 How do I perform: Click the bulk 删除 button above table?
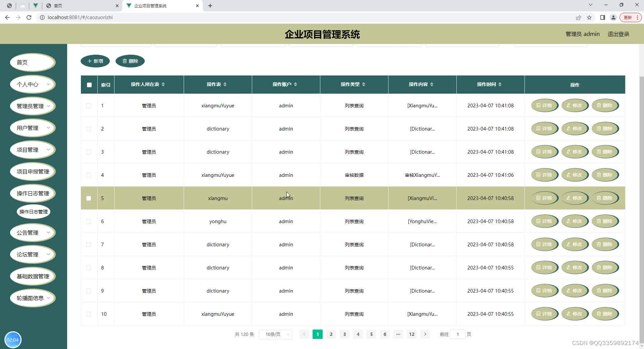pyautogui.click(x=130, y=61)
